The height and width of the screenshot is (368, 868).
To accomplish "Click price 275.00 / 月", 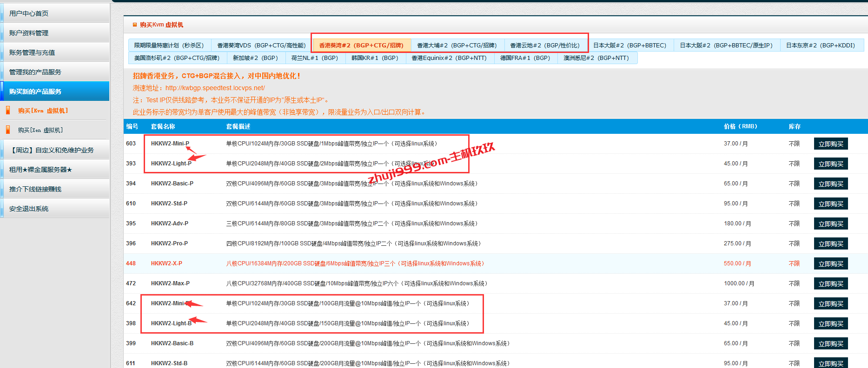I will [x=737, y=243].
